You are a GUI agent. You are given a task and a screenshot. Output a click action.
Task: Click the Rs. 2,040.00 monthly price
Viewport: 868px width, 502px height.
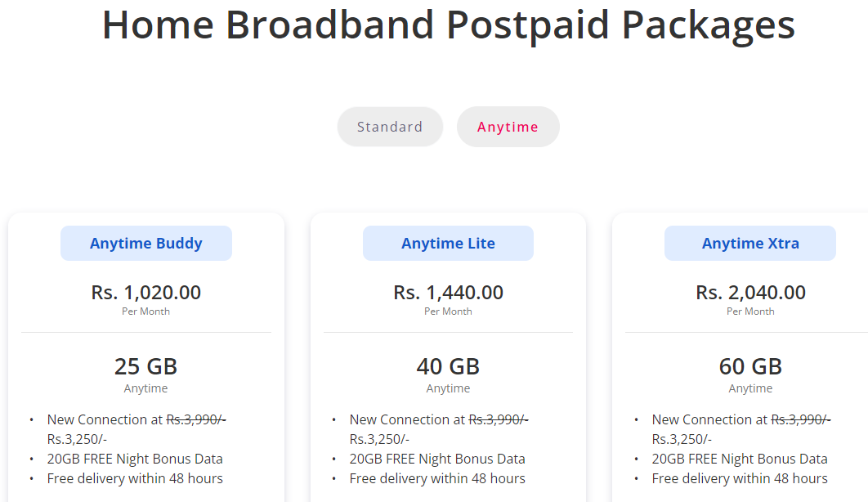(750, 292)
